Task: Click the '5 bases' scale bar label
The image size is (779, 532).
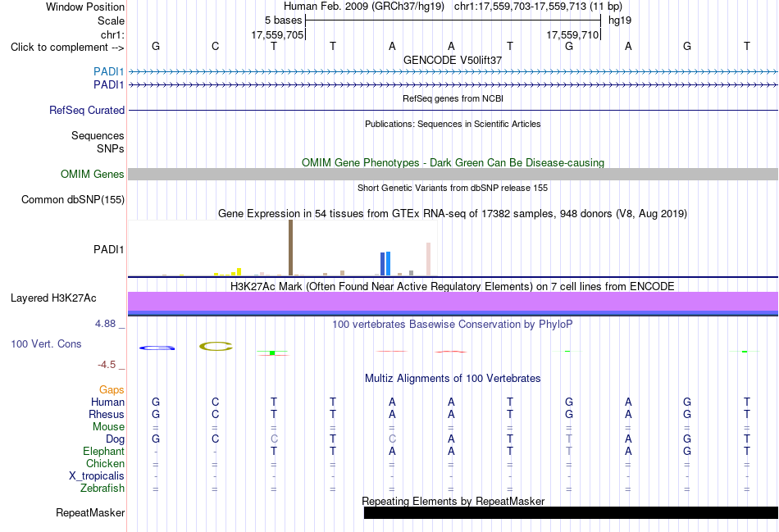Action: click(283, 20)
